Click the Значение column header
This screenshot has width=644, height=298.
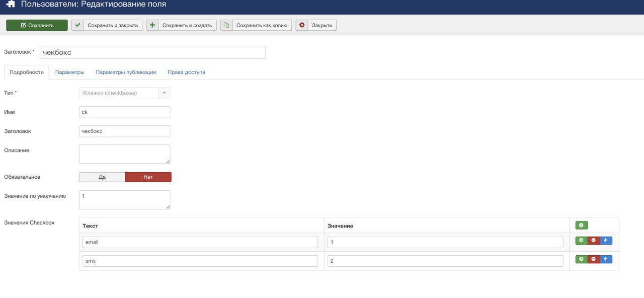pos(340,226)
